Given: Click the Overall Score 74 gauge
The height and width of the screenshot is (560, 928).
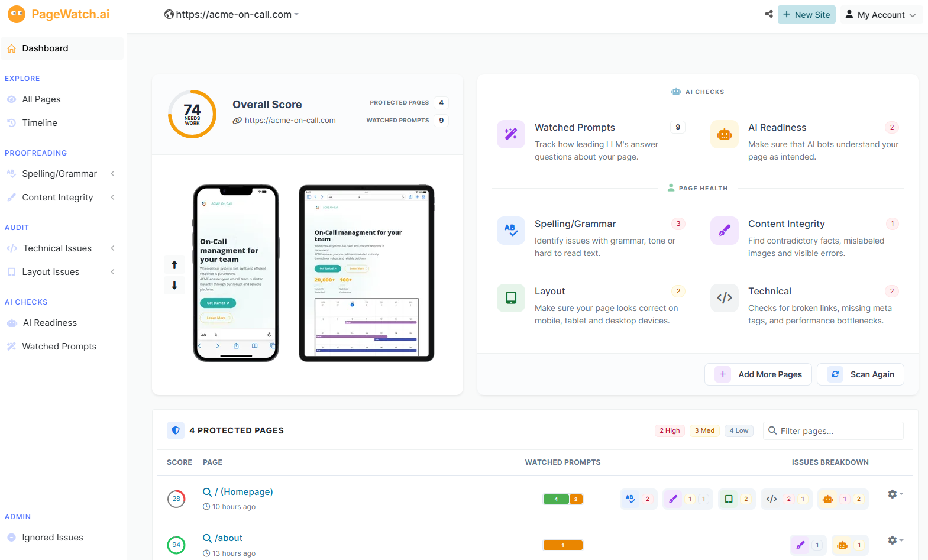Looking at the screenshot, I should [192, 114].
